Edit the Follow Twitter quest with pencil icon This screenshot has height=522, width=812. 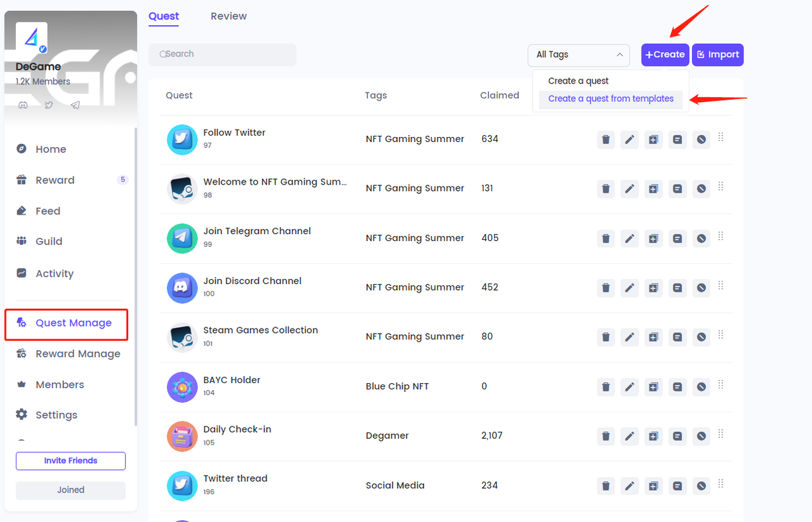coord(629,140)
